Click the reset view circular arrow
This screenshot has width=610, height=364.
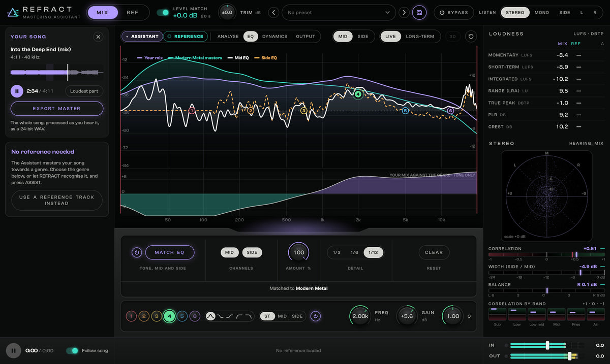(471, 37)
